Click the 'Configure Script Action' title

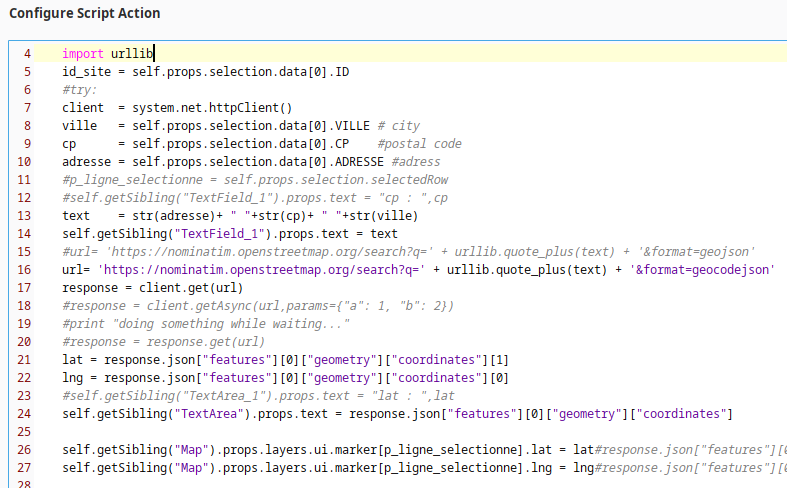pos(85,13)
